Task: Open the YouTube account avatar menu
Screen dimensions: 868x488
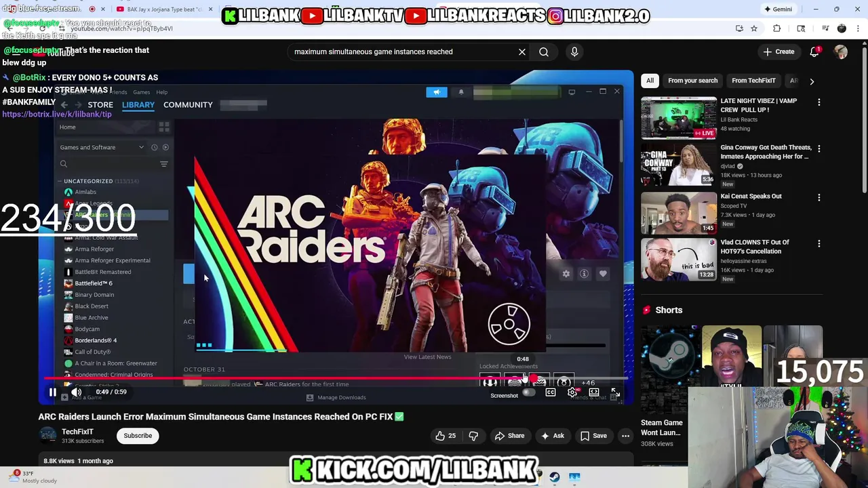Action: (841, 52)
